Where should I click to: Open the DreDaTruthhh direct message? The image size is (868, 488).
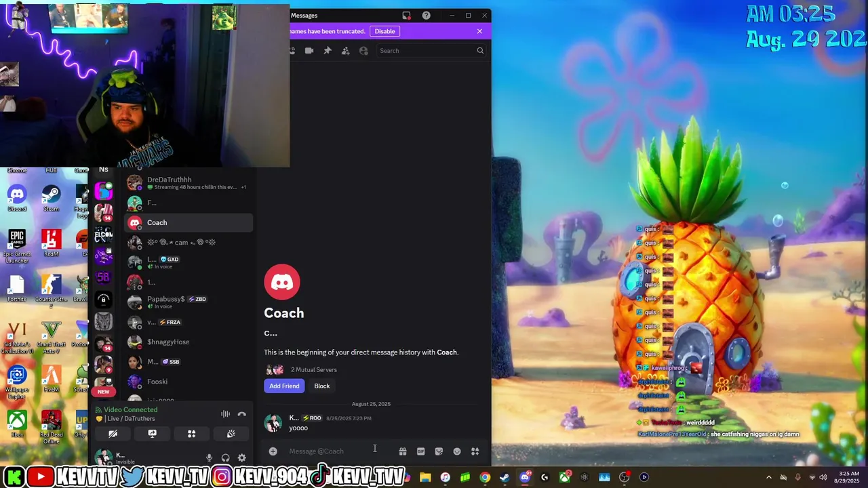(189, 183)
